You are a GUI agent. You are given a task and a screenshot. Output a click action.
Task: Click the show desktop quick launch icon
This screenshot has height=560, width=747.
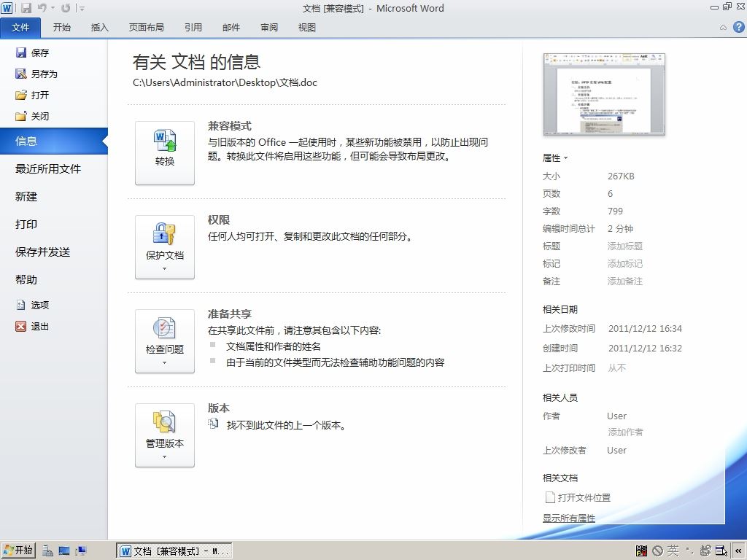[x=64, y=551]
